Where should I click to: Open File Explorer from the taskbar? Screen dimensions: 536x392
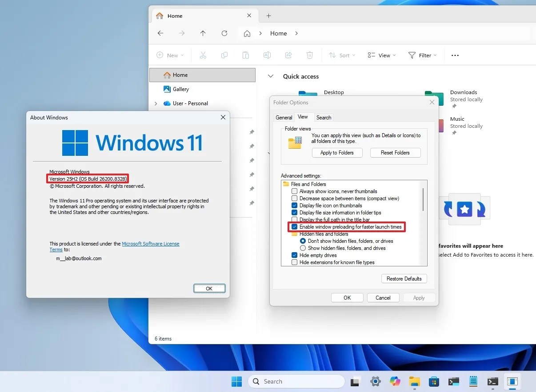(415, 381)
